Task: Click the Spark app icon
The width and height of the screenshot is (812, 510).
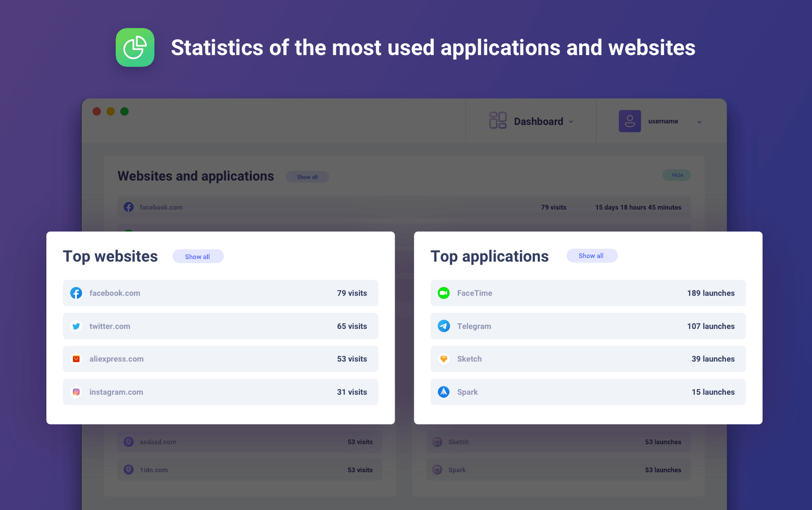Action: [x=443, y=392]
